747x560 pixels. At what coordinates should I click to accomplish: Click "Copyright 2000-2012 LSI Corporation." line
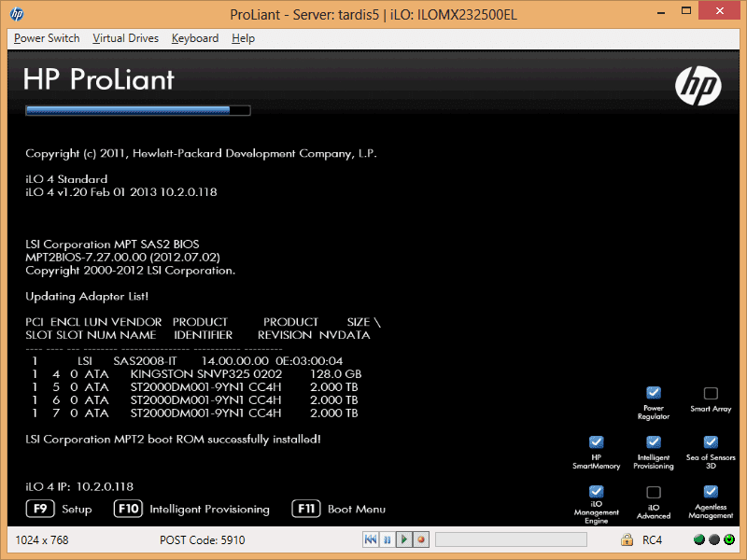pos(130,271)
